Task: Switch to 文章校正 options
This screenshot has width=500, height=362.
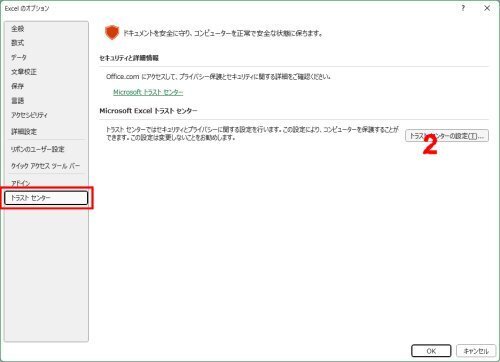Action: pos(24,72)
